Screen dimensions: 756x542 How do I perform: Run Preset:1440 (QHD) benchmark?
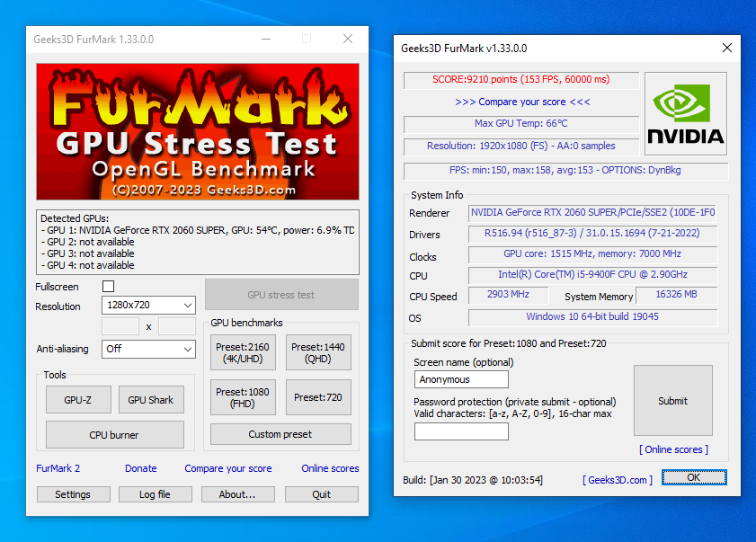[318, 352]
